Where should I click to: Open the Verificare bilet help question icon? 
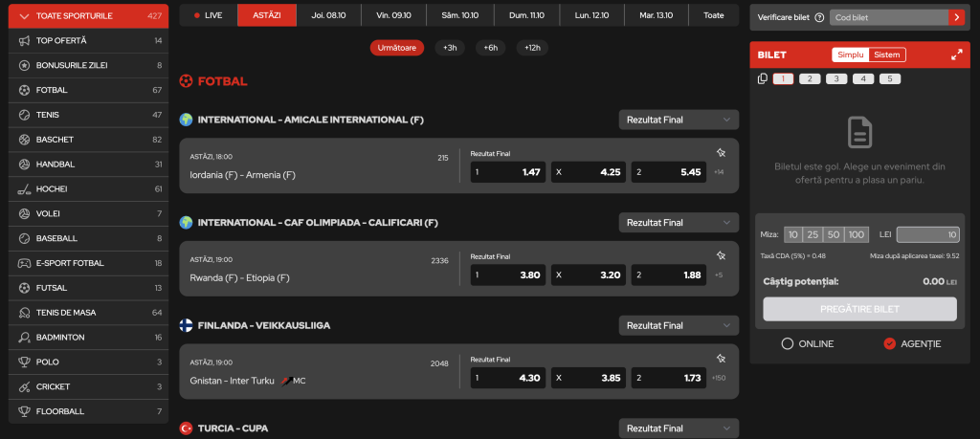[x=819, y=18]
